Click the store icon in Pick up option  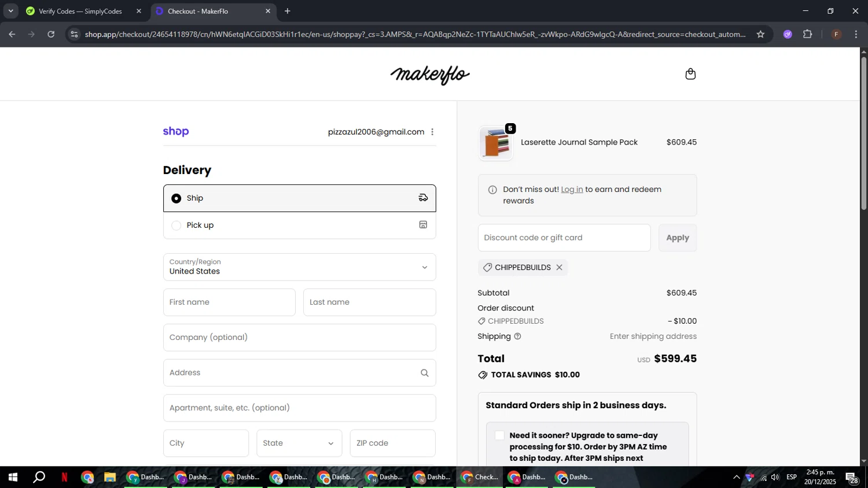[x=423, y=225]
